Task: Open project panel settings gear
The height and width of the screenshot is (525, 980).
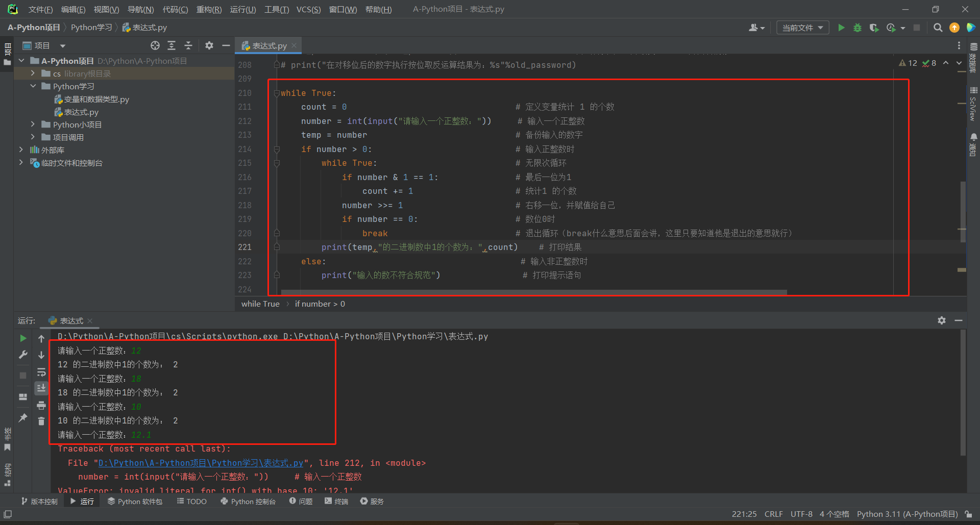Action: tap(209, 45)
